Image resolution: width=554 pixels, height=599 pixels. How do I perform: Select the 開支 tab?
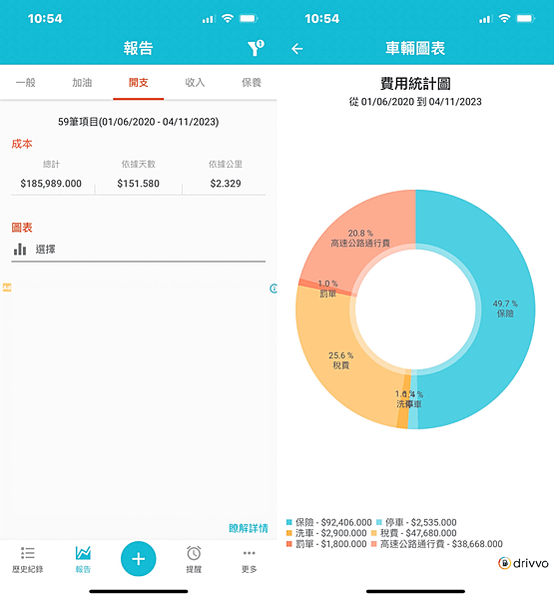[x=138, y=83]
